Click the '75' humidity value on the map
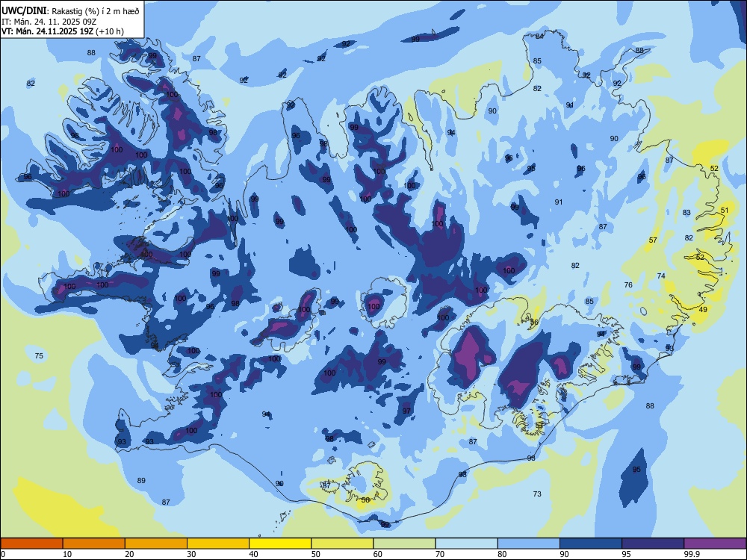This screenshot has height=560, width=747. pos(39,355)
